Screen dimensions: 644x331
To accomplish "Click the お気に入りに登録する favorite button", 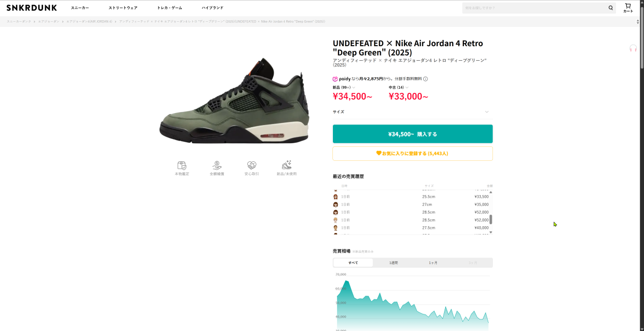I will 412,154.
